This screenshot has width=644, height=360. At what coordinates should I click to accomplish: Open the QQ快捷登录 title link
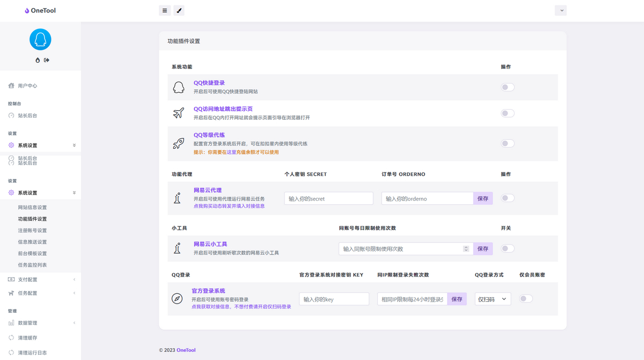209,83
